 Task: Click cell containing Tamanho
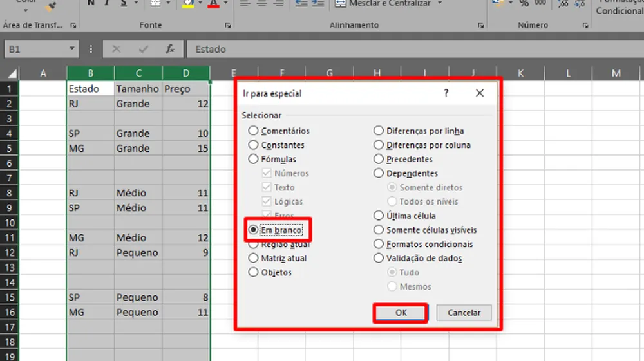click(138, 89)
